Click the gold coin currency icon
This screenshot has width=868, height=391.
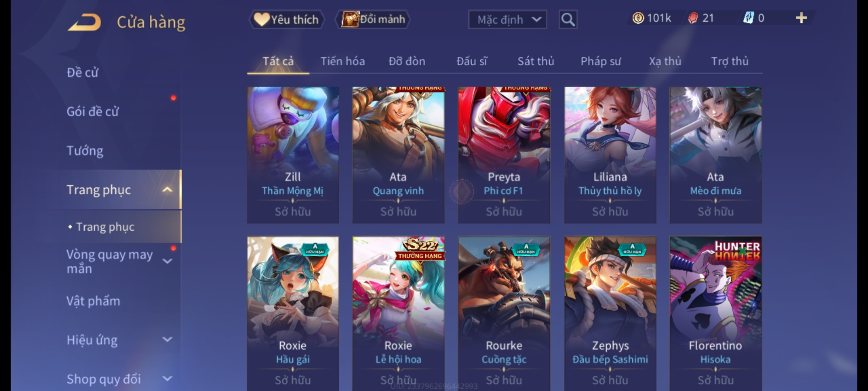(638, 18)
